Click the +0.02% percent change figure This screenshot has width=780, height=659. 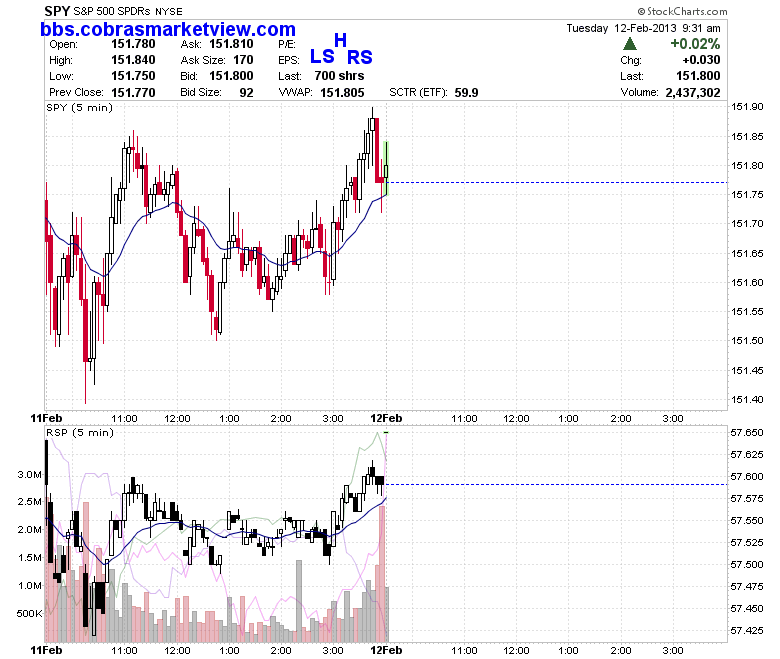[695, 44]
